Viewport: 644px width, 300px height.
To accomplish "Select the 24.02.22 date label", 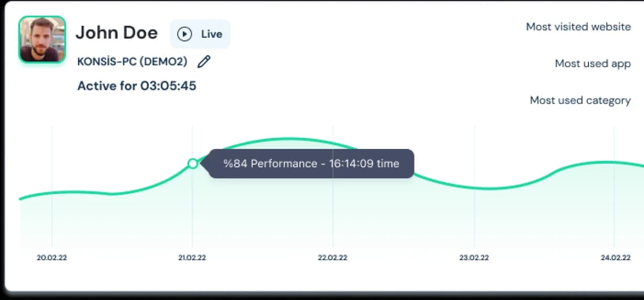I will [x=615, y=258].
